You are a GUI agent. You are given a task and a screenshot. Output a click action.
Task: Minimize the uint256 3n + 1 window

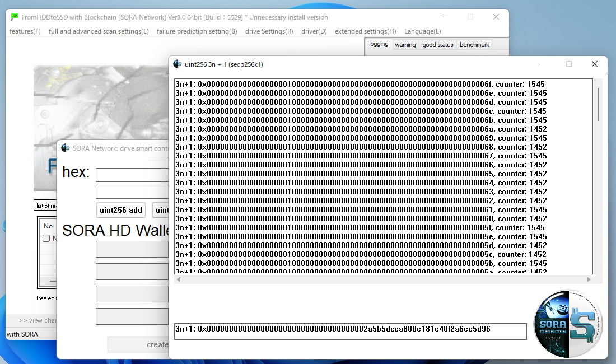[x=544, y=64]
